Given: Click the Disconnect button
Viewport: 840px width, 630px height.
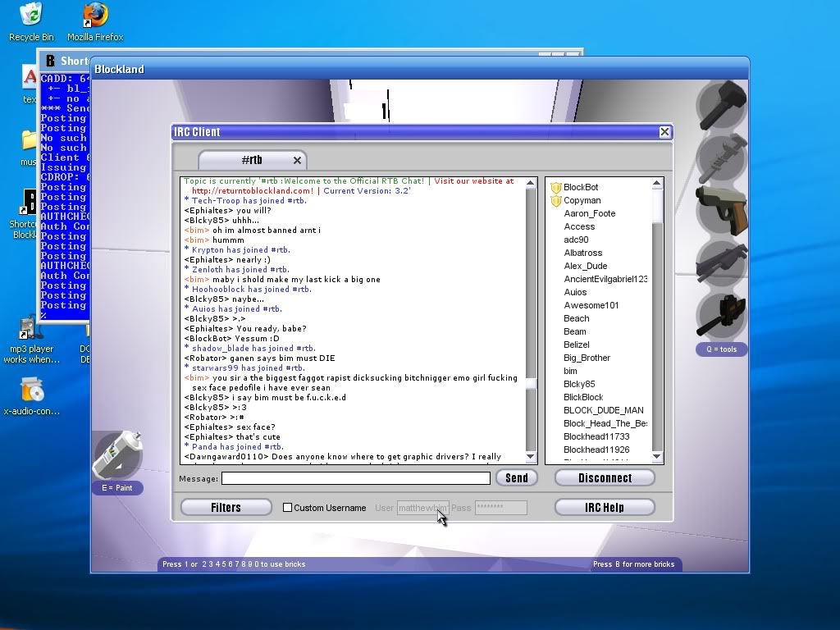Looking at the screenshot, I should point(605,478).
